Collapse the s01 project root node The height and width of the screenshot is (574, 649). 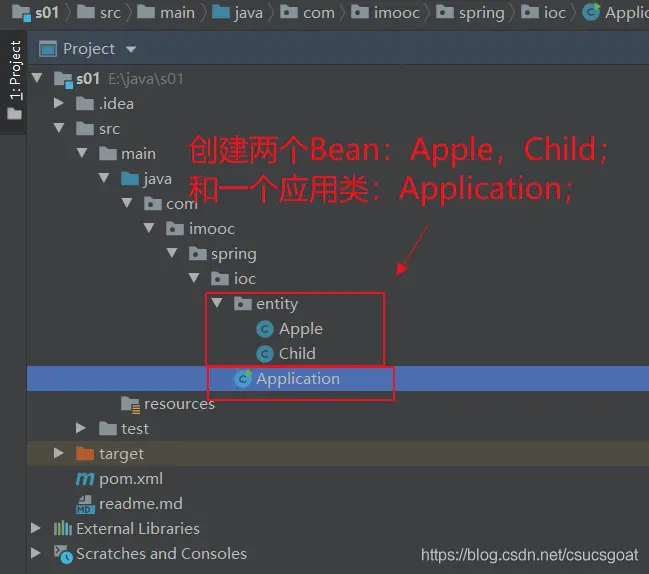click(x=37, y=78)
